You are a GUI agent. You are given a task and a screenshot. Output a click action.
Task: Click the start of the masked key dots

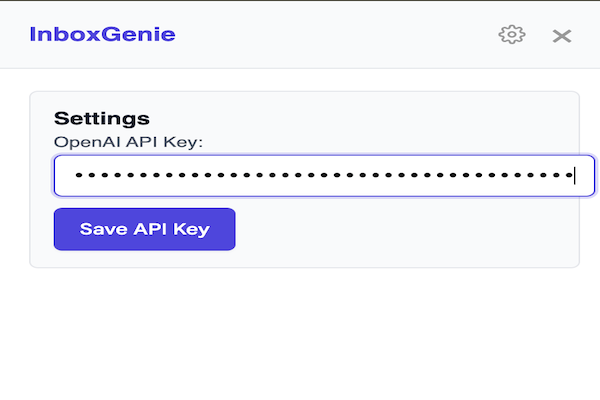pyautogui.click(x=77, y=175)
